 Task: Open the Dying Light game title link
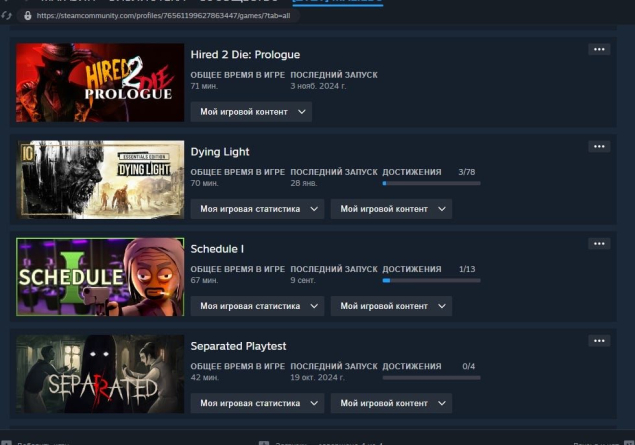tap(220, 152)
